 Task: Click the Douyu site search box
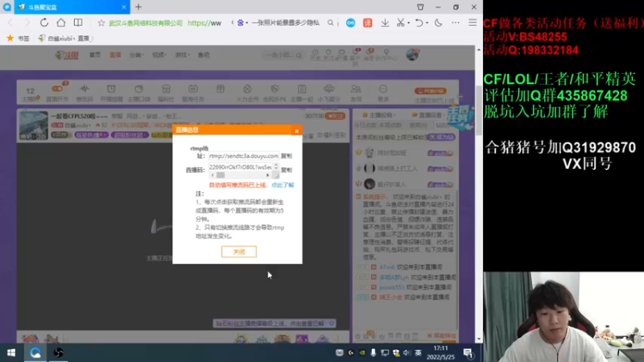(x=284, y=55)
